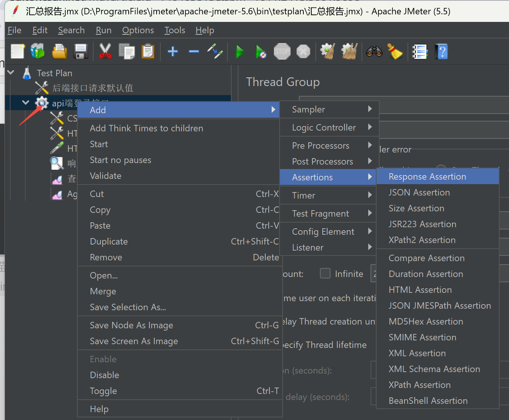Open the Templates toolbar icon
The height and width of the screenshot is (420, 509).
[38, 51]
